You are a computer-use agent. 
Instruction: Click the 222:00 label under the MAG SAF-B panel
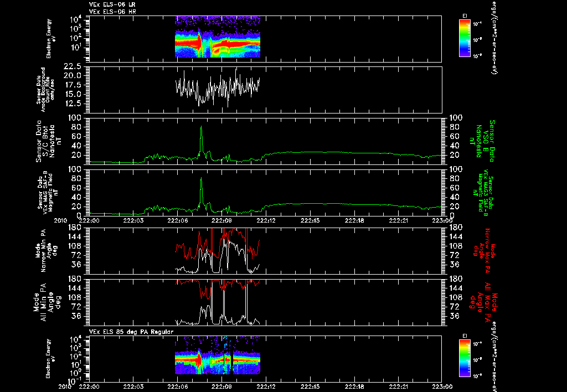pos(89,220)
